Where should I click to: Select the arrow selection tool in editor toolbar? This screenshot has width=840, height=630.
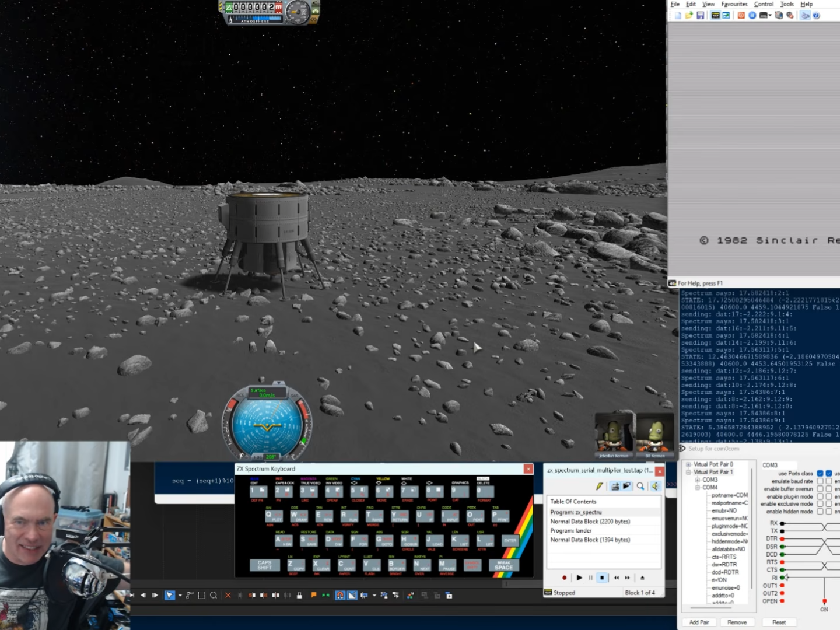tap(170, 595)
